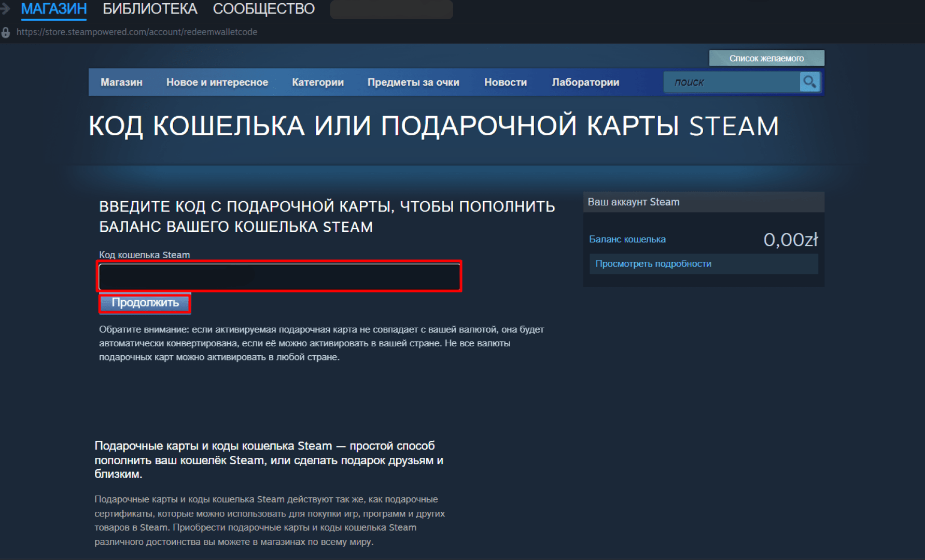Open Новое и интересное menu
Screen dimensions: 925x560
click(x=217, y=82)
